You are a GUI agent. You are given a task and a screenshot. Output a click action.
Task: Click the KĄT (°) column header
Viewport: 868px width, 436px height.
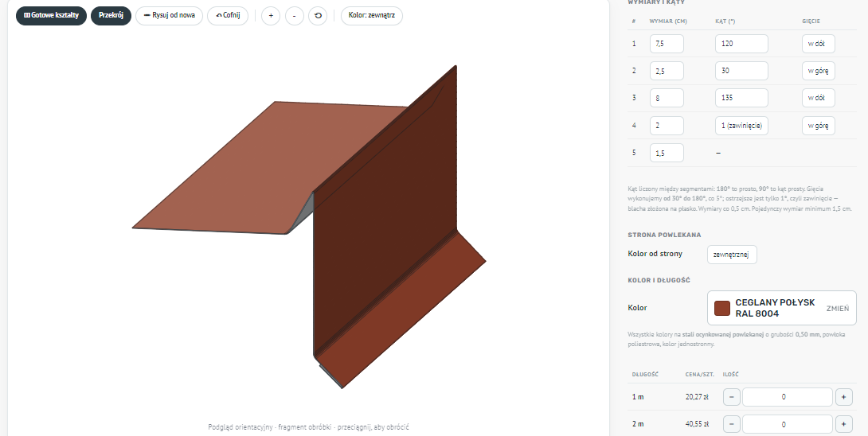(x=725, y=21)
